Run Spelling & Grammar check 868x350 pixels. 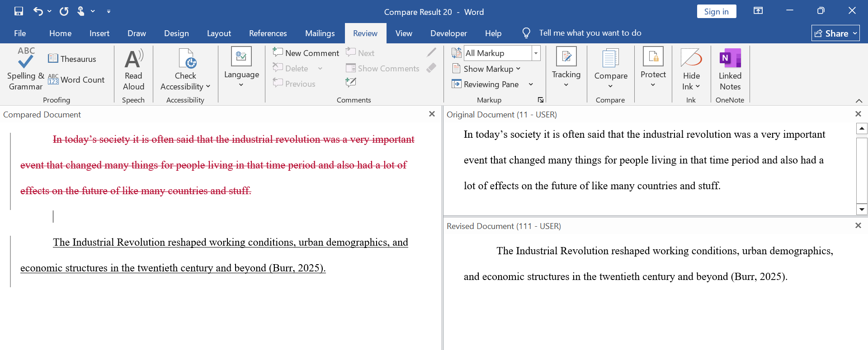point(26,69)
